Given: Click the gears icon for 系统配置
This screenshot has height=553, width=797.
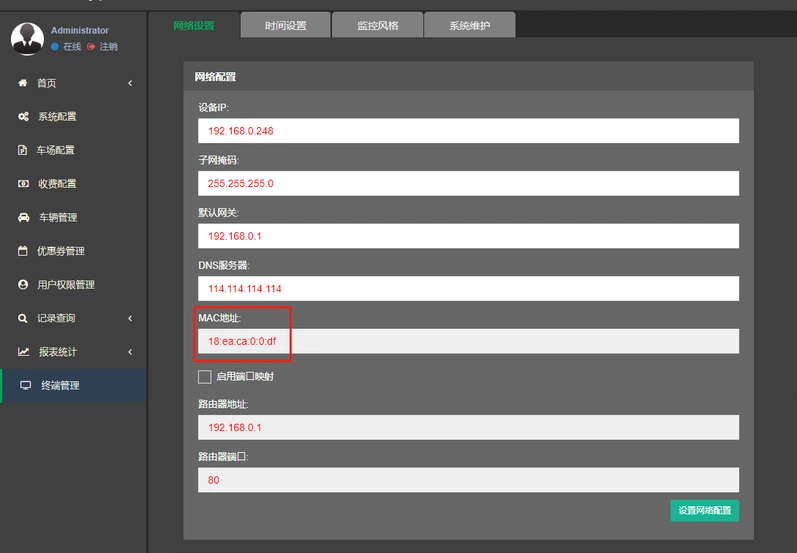Looking at the screenshot, I should (x=23, y=116).
